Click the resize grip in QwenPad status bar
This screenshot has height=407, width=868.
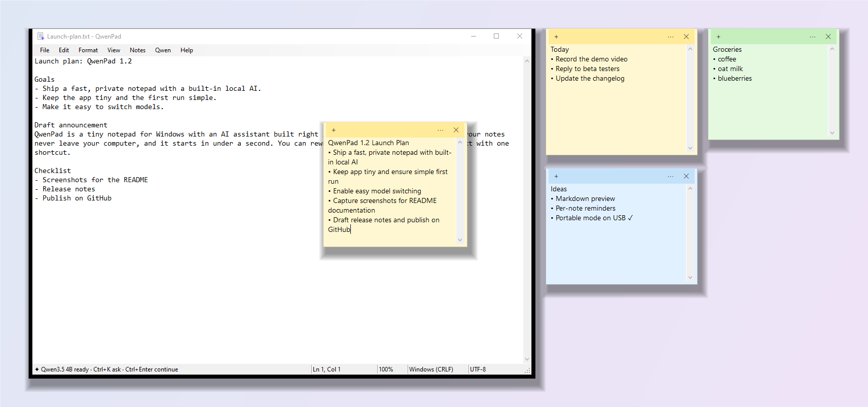click(527, 370)
